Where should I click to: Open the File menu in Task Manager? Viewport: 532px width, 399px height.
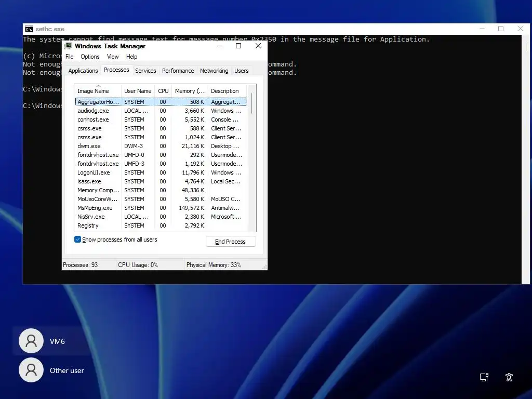coord(70,57)
